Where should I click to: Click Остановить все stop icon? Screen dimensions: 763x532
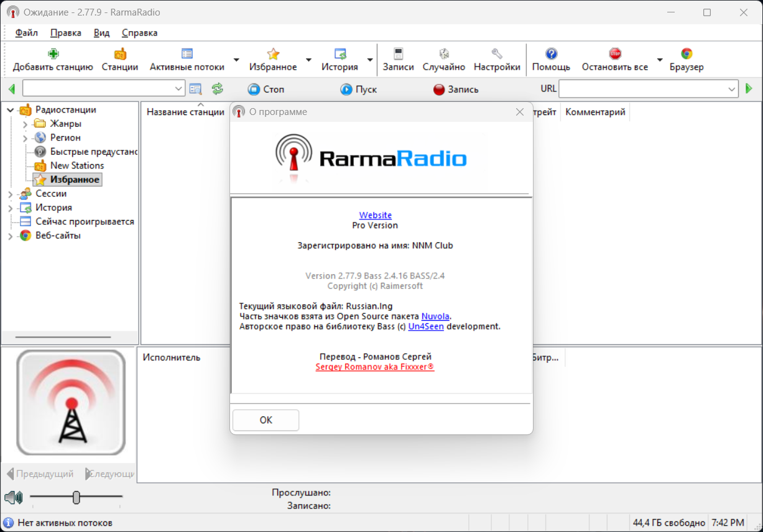[615, 53]
